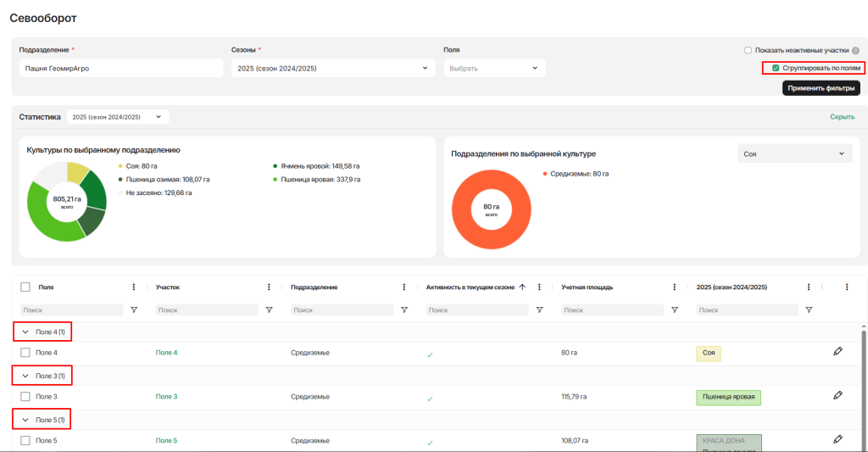
Task: Click help icon beside Показать неактивные участки
Action: click(x=855, y=51)
